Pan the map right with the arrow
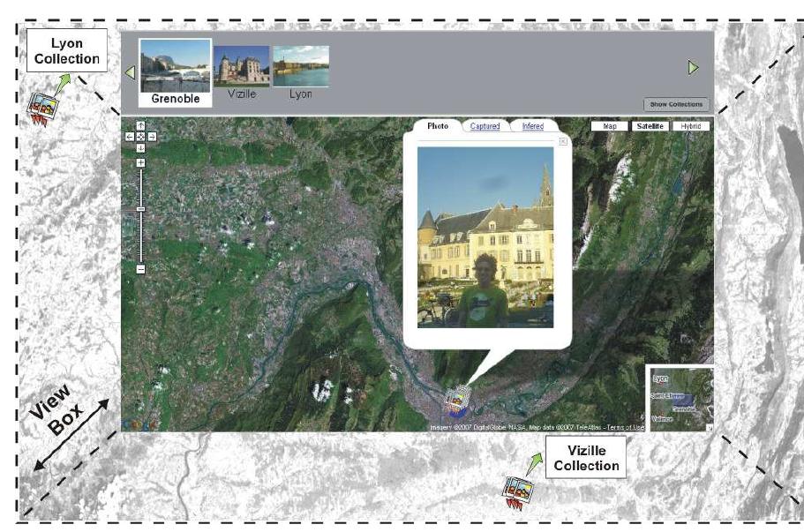 click(152, 137)
